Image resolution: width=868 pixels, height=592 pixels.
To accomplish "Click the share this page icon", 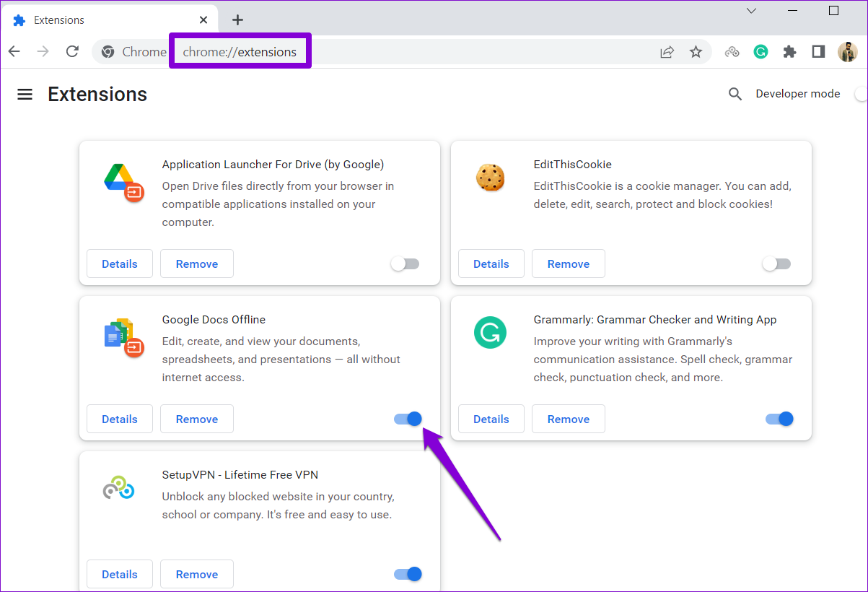I will (667, 52).
